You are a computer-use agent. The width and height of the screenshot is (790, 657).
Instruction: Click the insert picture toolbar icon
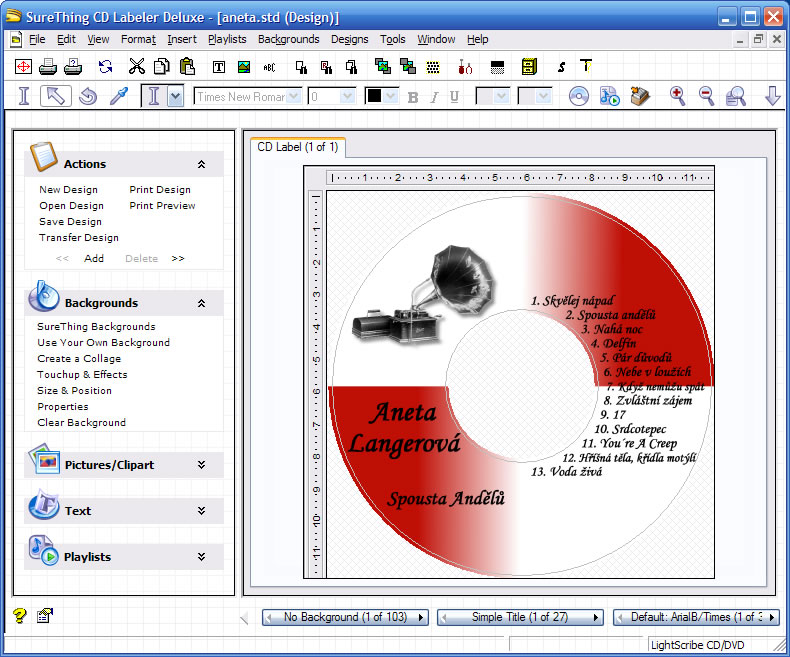click(243, 67)
